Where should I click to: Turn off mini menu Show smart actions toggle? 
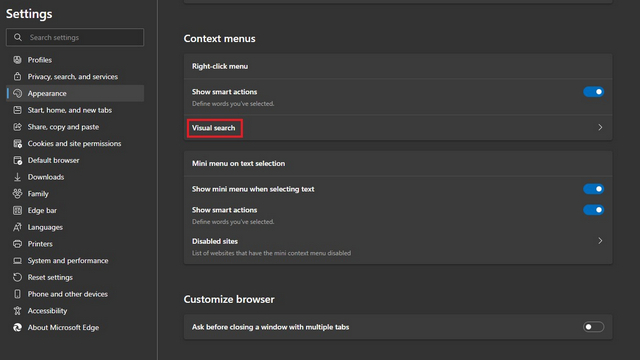[593, 210]
